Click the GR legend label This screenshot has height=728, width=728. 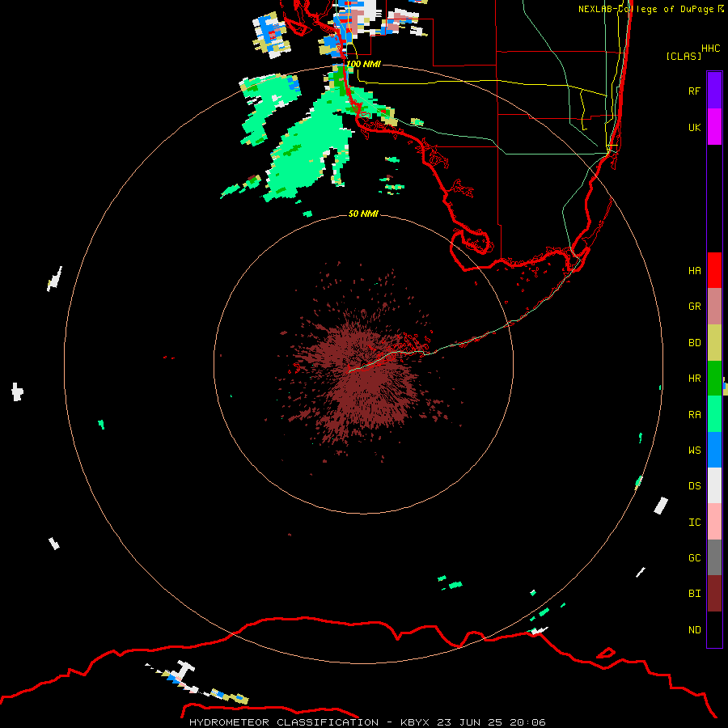(x=694, y=307)
